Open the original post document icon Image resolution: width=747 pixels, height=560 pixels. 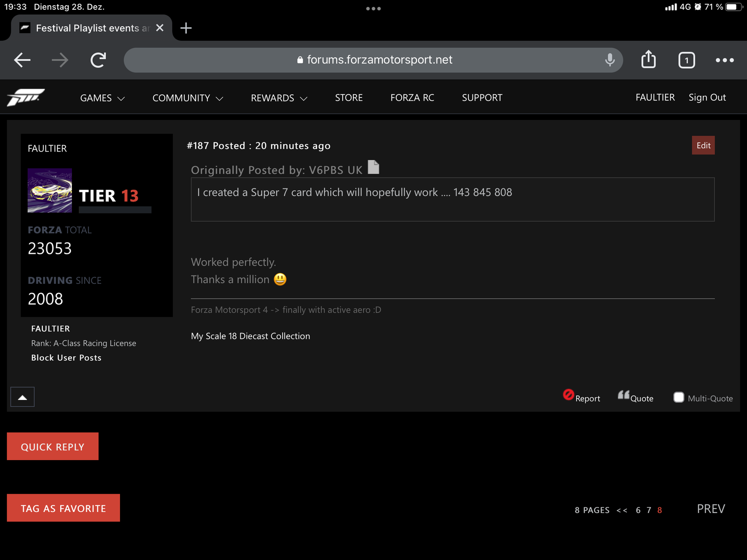click(x=373, y=167)
